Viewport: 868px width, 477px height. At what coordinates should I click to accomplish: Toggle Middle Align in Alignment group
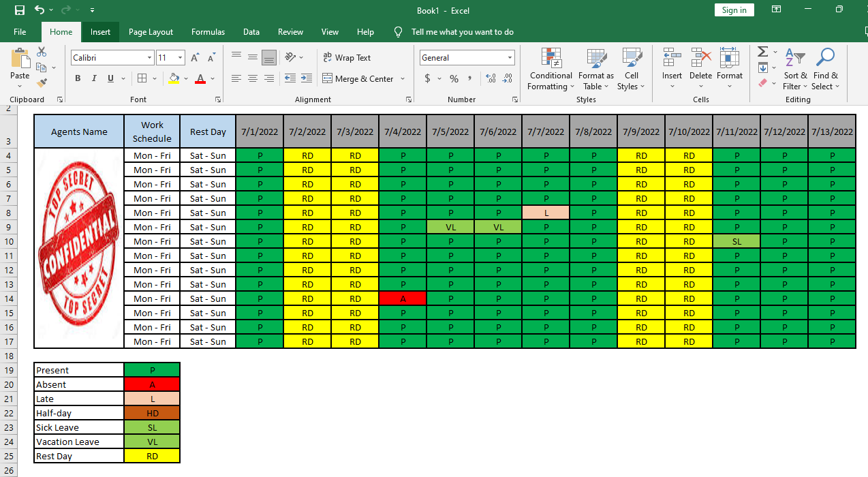pyautogui.click(x=253, y=57)
